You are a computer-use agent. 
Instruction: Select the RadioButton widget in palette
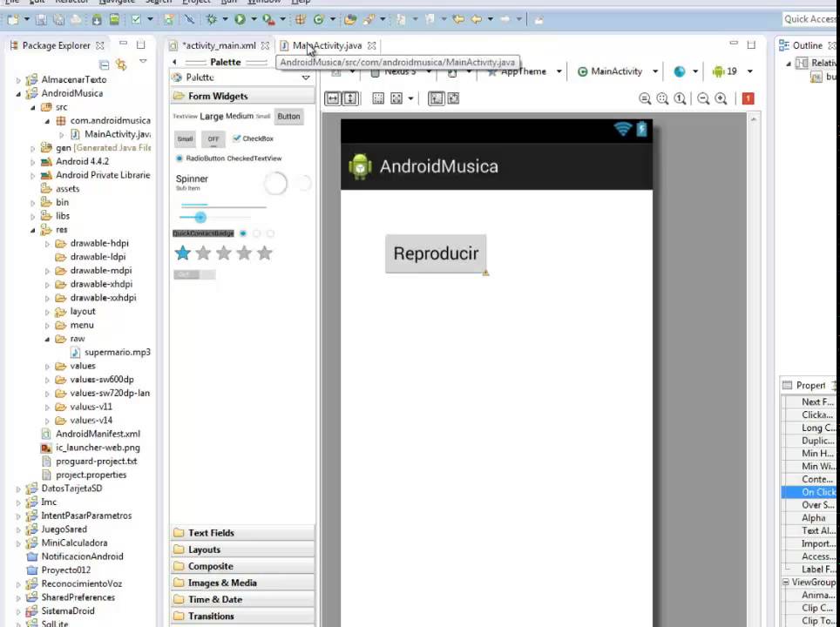(x=200, y=158)
